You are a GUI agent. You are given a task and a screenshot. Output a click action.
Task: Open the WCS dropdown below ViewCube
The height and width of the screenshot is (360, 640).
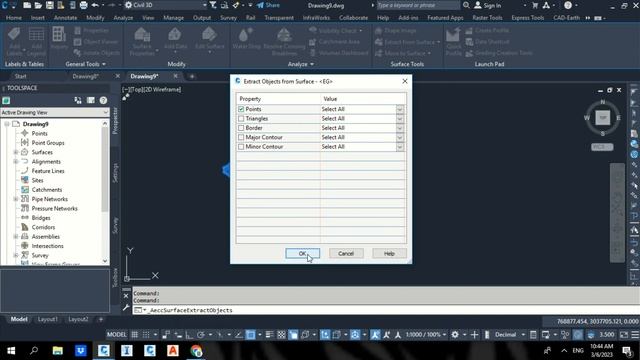[602, 147]
